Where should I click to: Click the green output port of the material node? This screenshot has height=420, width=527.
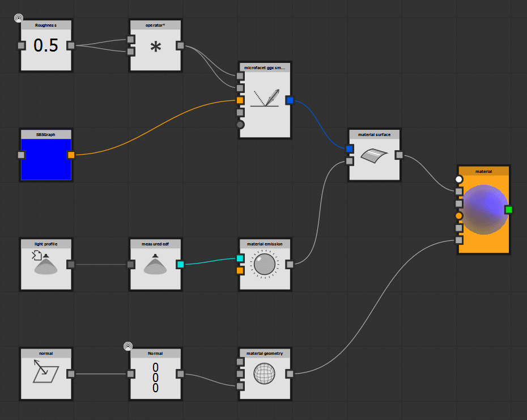[x=509, y=209]
